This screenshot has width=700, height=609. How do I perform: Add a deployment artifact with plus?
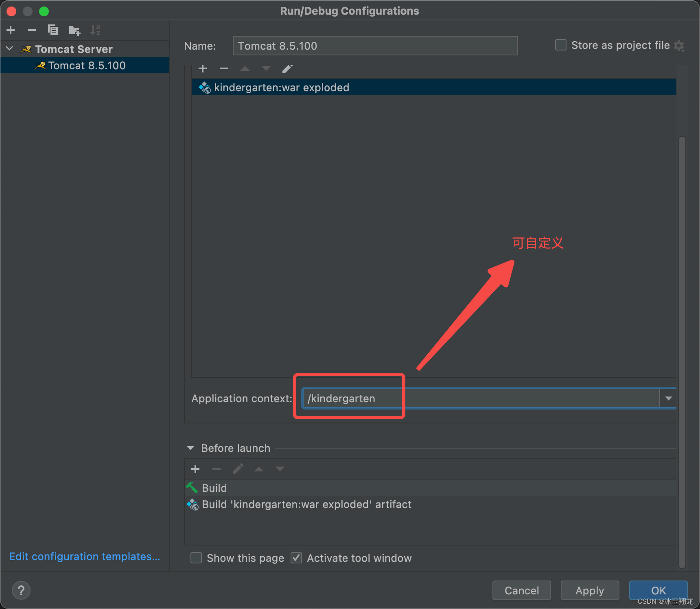203,69
